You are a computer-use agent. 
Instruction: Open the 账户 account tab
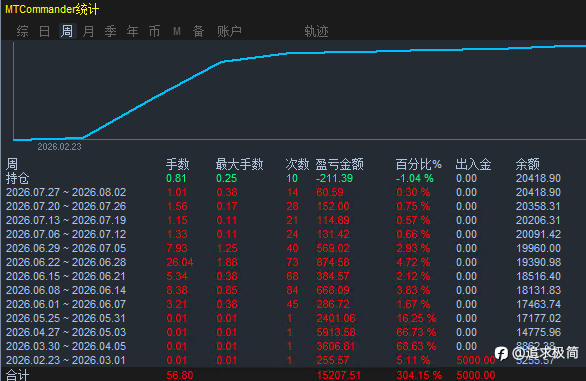tap(229, 31)
